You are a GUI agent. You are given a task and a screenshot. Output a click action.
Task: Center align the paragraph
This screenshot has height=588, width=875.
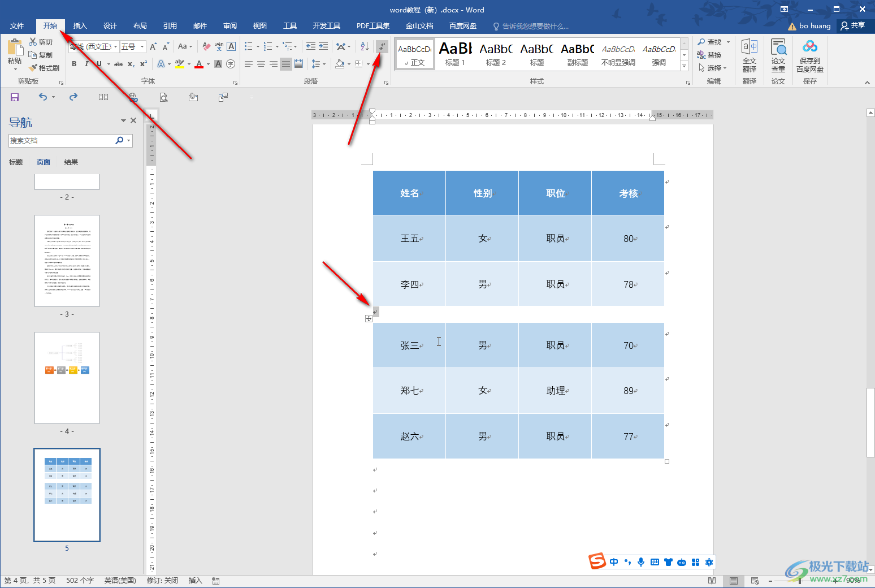tap(261, 64)
